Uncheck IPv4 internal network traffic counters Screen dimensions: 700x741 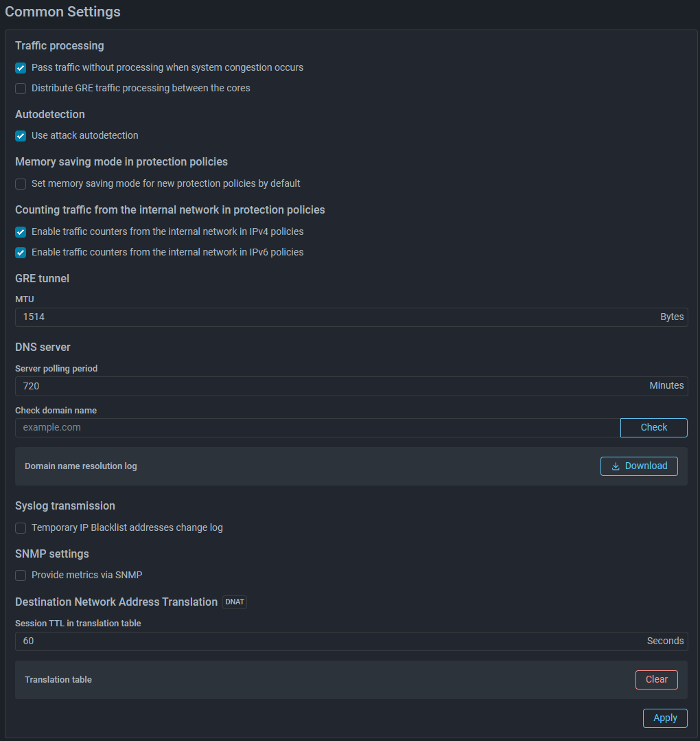(21, 232)
